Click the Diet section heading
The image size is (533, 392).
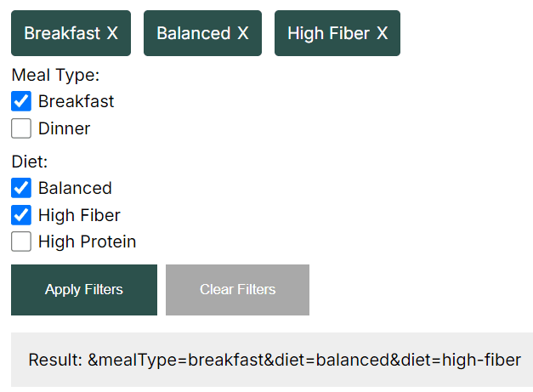tap(30, 162)
